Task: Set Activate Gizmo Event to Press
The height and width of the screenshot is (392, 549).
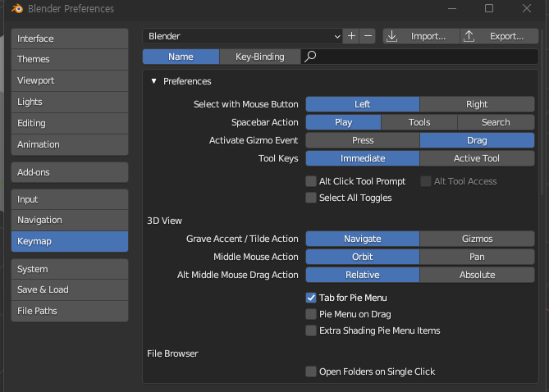Action: (363, 140)
